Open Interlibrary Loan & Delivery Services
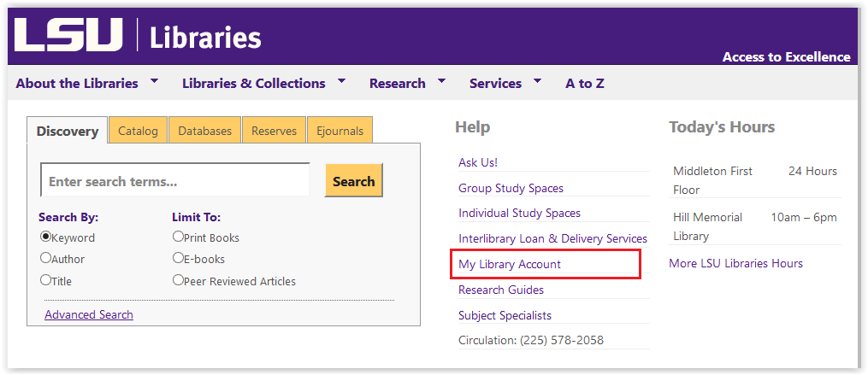The height and width of the screenshot is (375, 868). [552, 238]
